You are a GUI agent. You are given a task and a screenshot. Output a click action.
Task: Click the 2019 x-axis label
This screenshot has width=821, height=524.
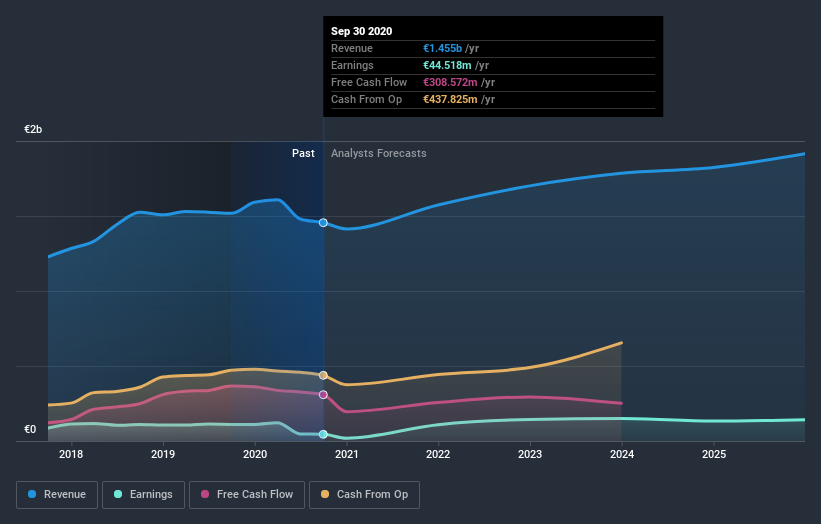tap(163, 454)
